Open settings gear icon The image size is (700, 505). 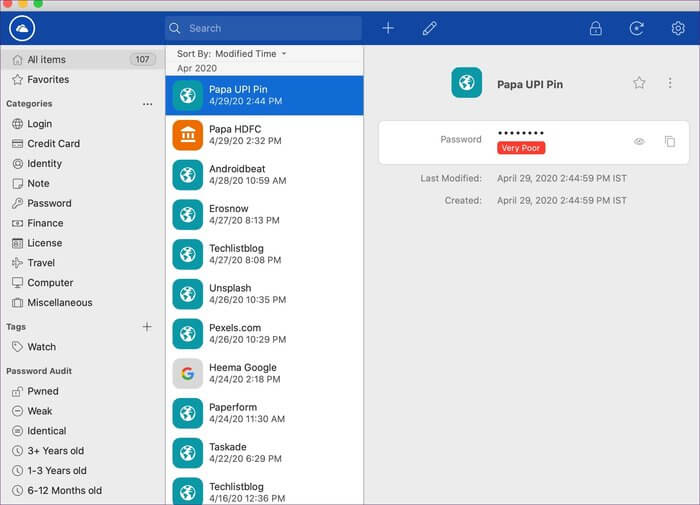[678, 28]
